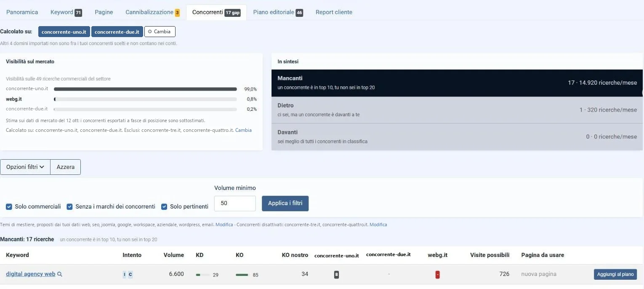
Task: Sort by the KO nostro column header
Action: pos(295,255)
